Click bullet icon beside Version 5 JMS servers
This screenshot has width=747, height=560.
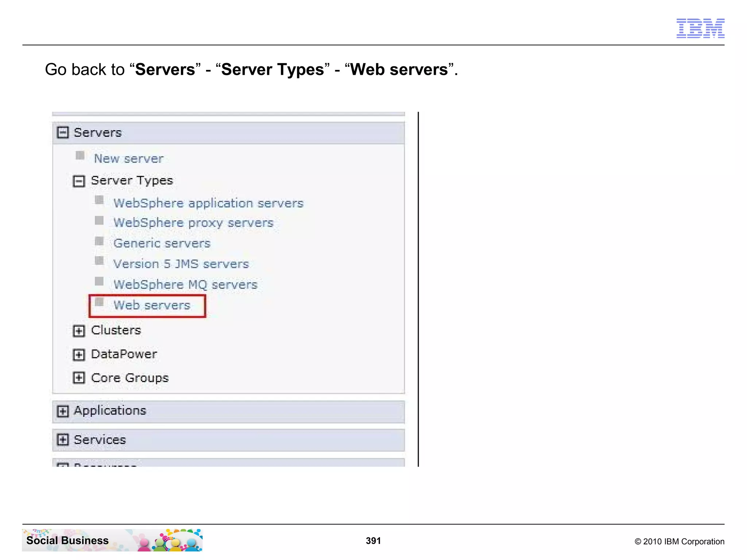coord(99,261)
